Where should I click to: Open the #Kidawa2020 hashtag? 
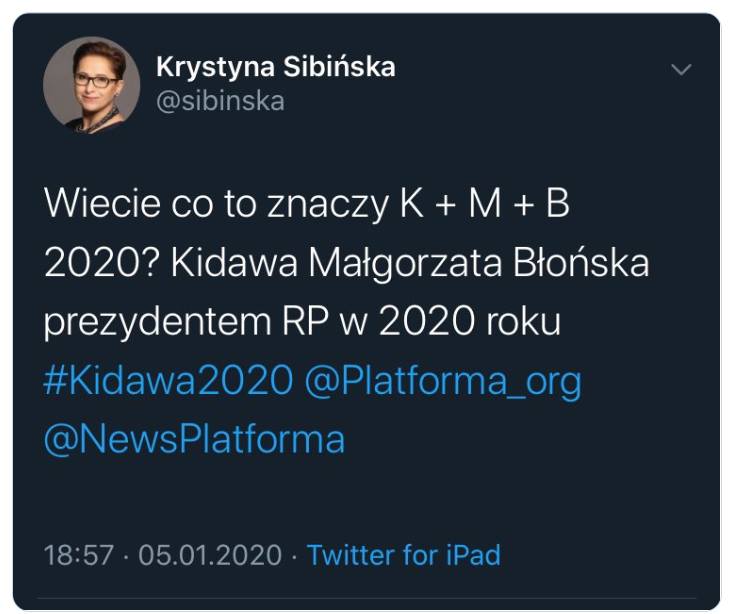169,381
